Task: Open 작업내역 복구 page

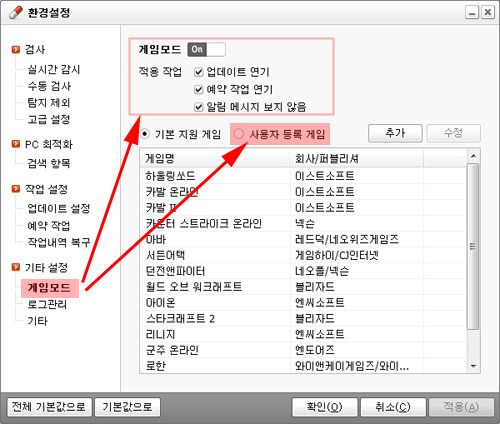Action: [59, 242]
